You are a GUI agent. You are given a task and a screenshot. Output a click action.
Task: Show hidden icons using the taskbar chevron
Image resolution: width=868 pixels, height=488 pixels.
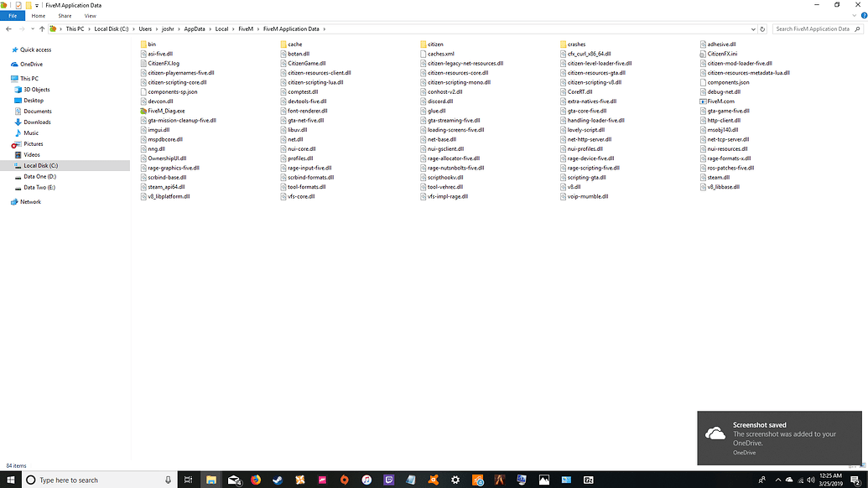[x=777, y=480]
